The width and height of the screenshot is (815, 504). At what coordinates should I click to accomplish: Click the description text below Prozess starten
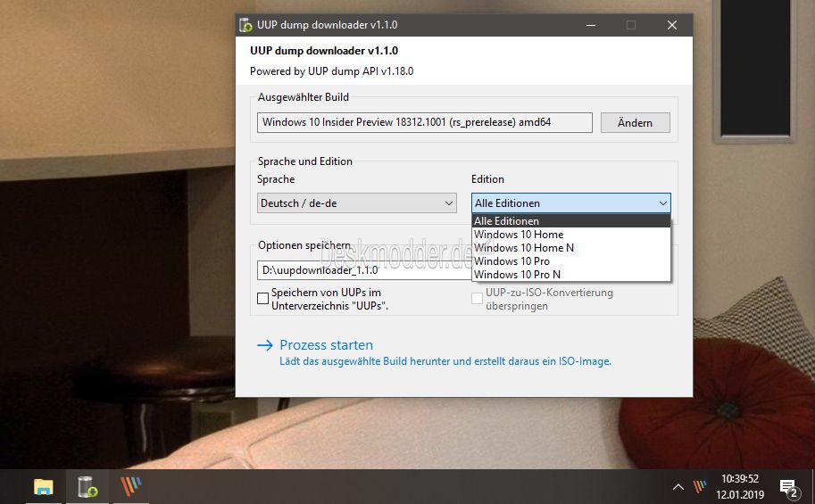point(445,361)
